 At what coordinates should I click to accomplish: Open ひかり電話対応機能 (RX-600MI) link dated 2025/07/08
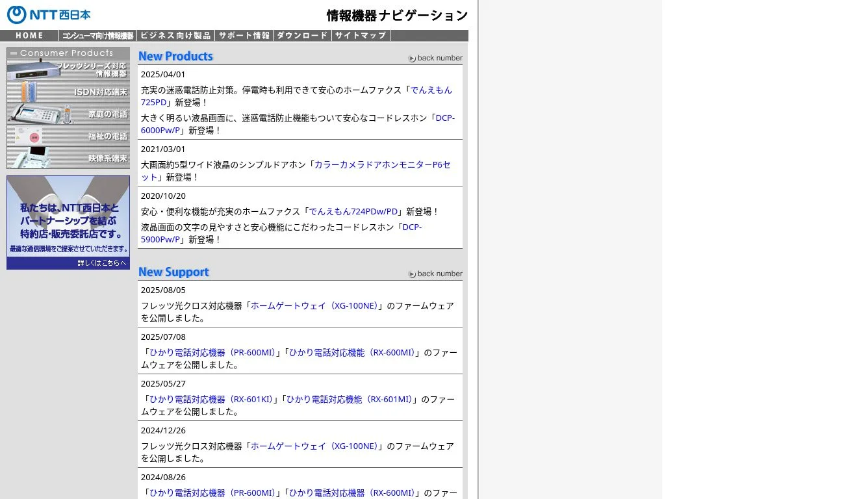click(x=351, y=352)
